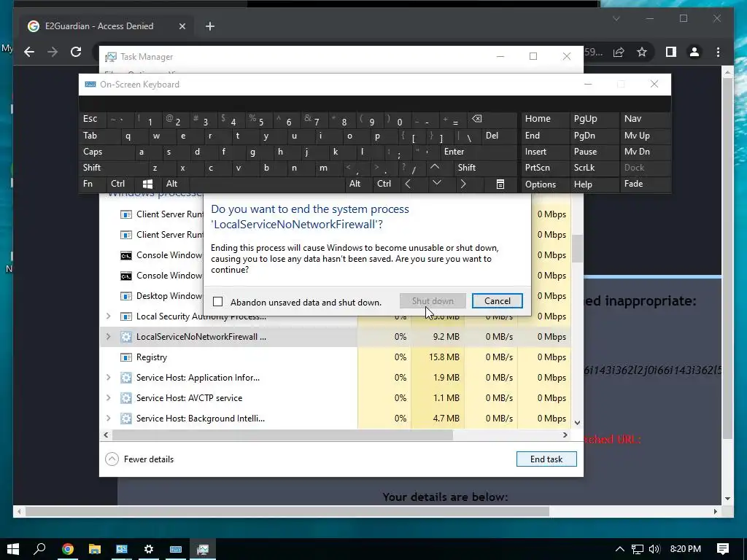Click context menu key on On-Screen Keyboard
This screenshot has height=560, width=747.
pos(500,184)
